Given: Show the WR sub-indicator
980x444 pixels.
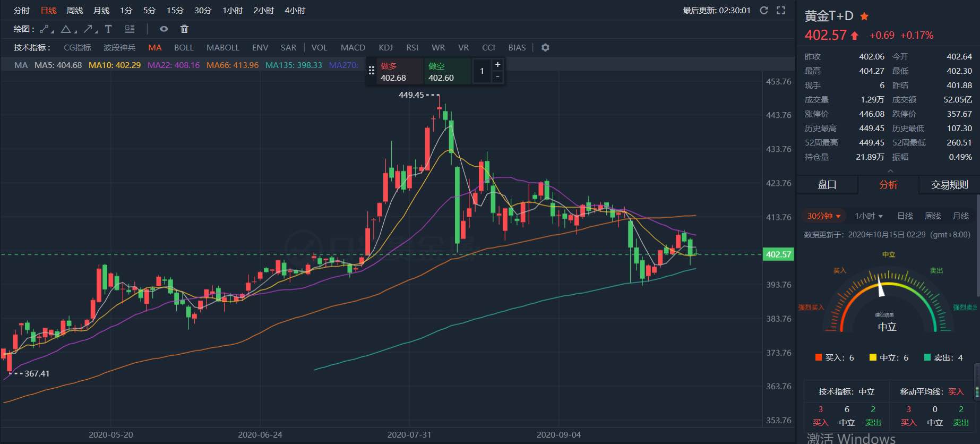Looking at the screenshot, I should point(439,48).
